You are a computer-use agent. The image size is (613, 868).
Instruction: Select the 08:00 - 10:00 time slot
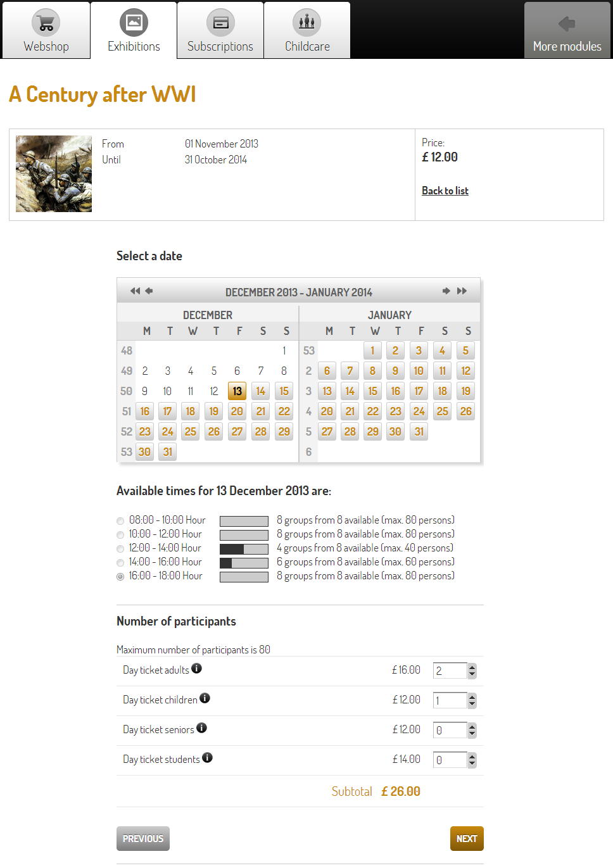[x=120, y=521]
